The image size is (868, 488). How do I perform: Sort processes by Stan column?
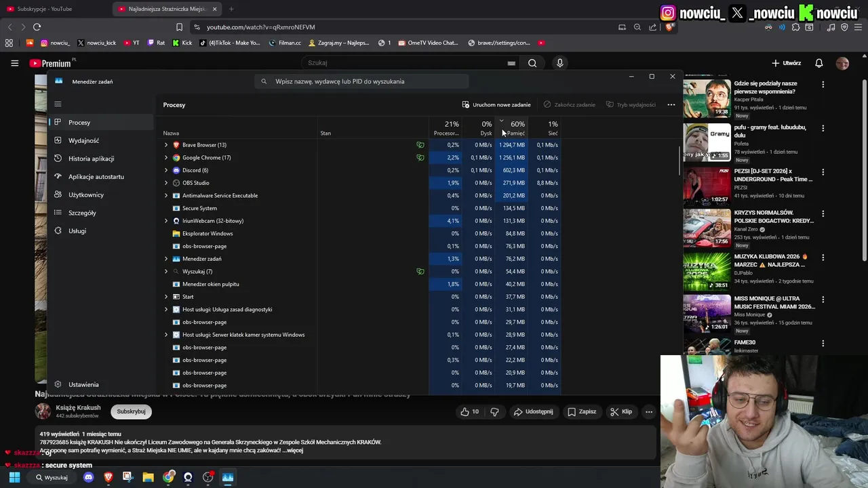(x=373, y=127)
